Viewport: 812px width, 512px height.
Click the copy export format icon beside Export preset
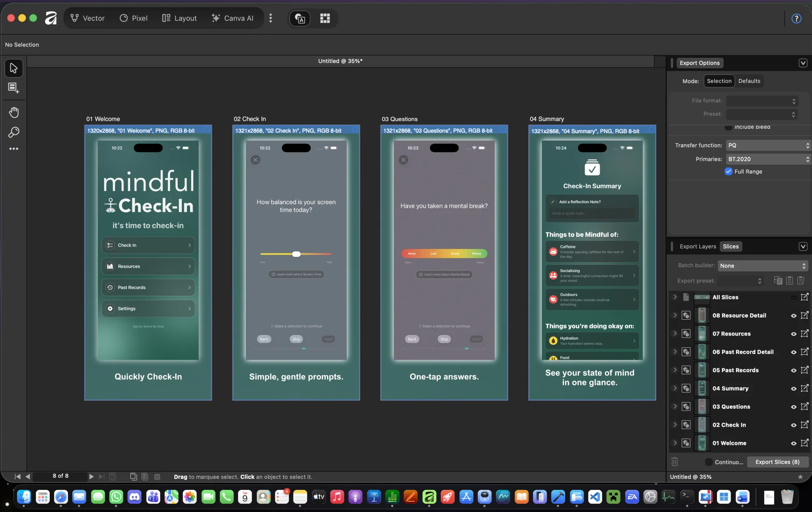pos(778,281)
